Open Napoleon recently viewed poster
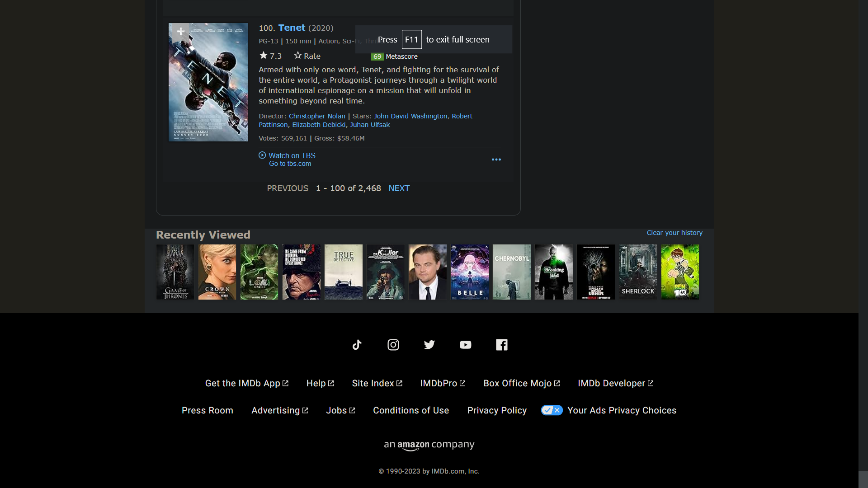The width and height of the screenshot is (868, 488). (x=301, y=272)
